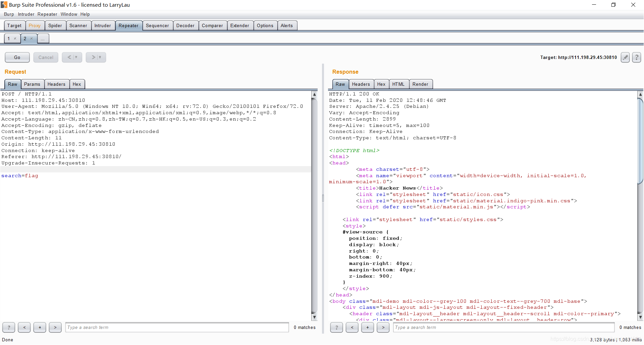Click the edit target pencil icon
The image size is (644, 345).
point(625,58)
